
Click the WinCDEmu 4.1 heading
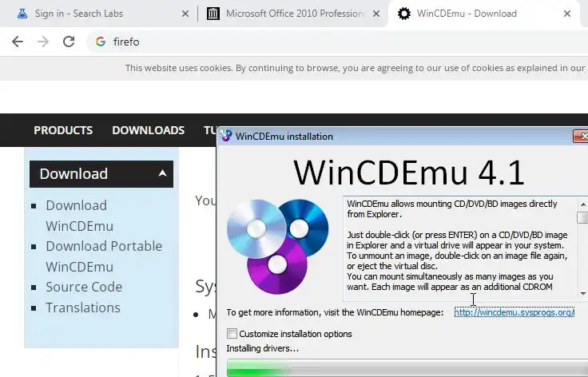[x=409, y=173]
